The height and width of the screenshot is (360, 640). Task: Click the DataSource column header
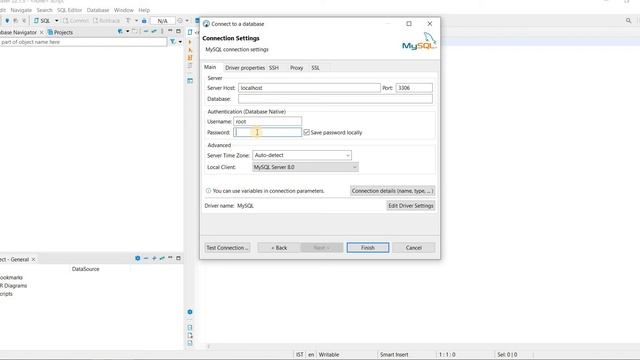point(85,269)
